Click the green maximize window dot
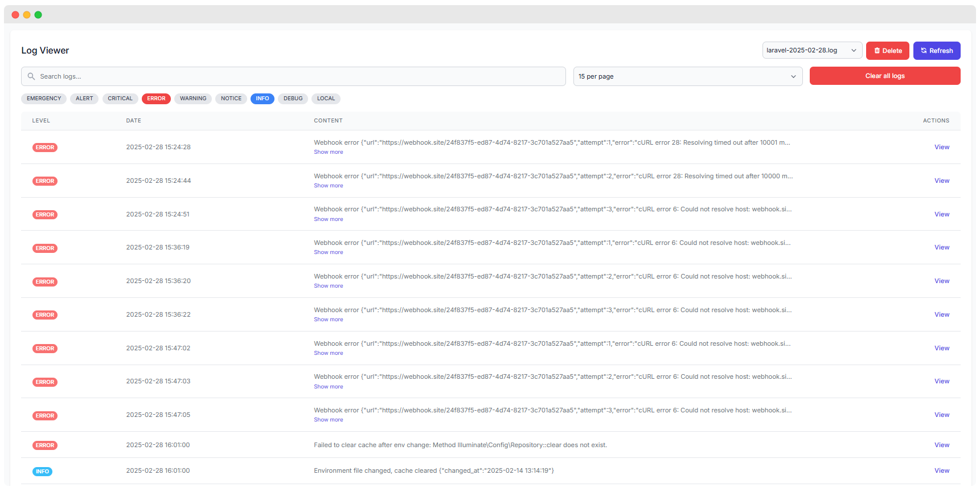Screen dimensions: 980x491 [x=38, y=15]
